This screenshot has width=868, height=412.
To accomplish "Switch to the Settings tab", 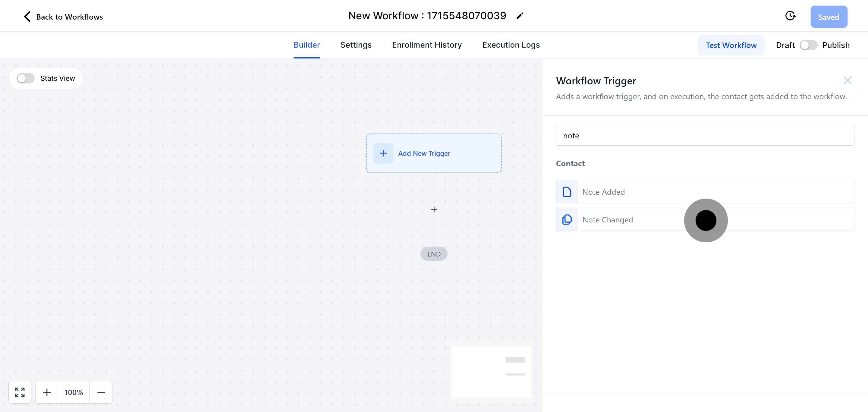I will coord(356,45).
